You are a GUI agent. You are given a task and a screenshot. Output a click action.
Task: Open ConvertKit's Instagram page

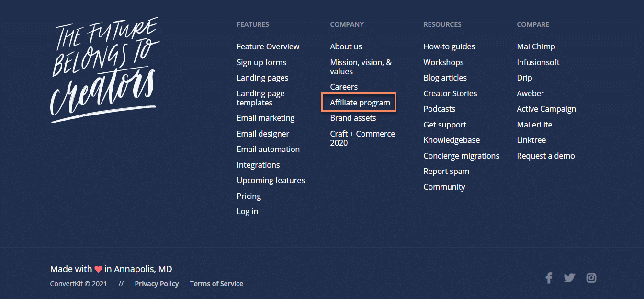(591, 277)
